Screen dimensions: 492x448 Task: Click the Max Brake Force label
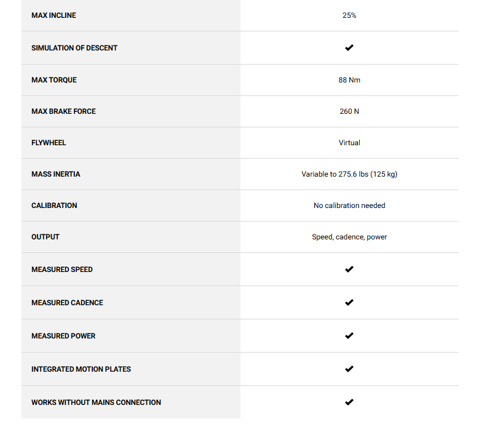pyautogui.click(x=63, y=111)
